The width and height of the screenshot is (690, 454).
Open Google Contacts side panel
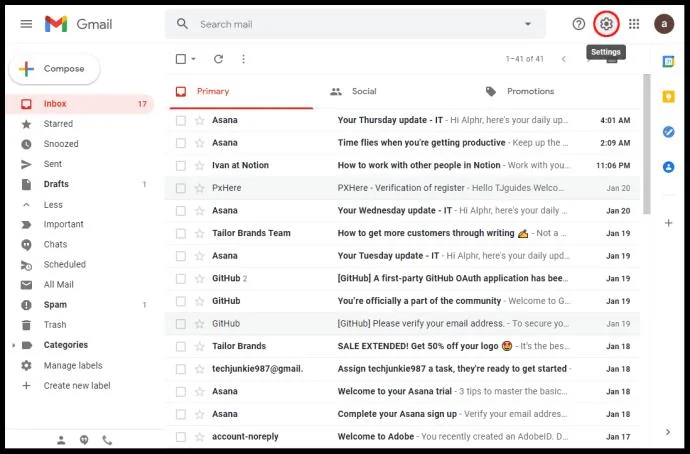[x=668, y=167]
